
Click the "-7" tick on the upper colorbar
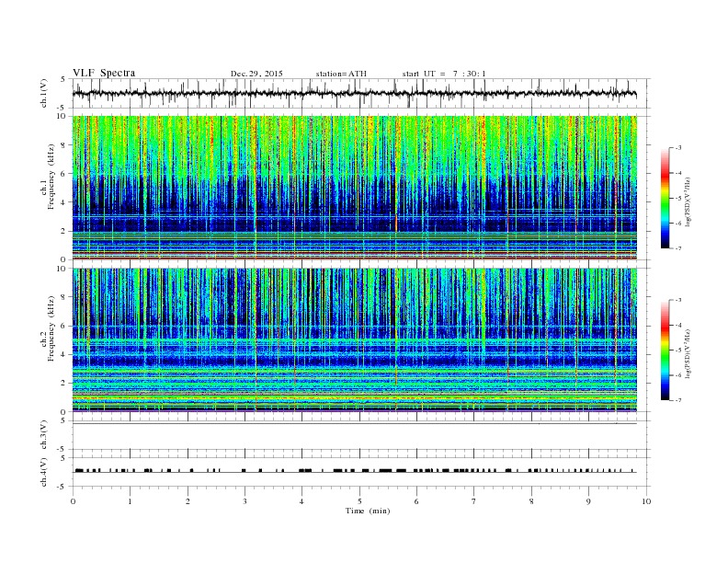tap(677, 248)
